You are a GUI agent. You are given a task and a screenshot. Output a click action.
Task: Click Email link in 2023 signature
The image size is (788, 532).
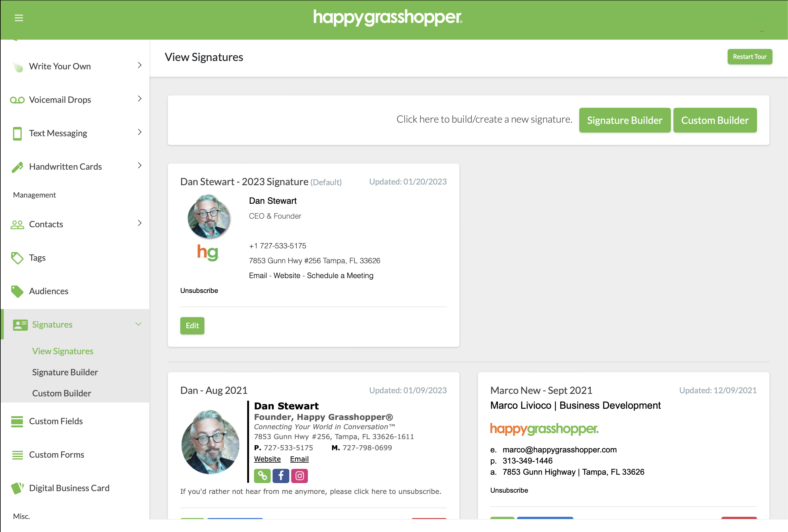(258, 276)
